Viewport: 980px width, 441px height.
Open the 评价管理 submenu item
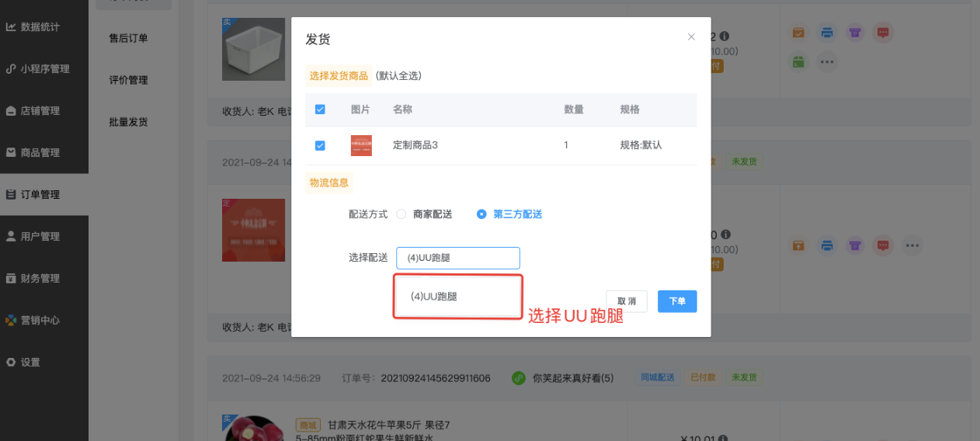click(129, 80)
